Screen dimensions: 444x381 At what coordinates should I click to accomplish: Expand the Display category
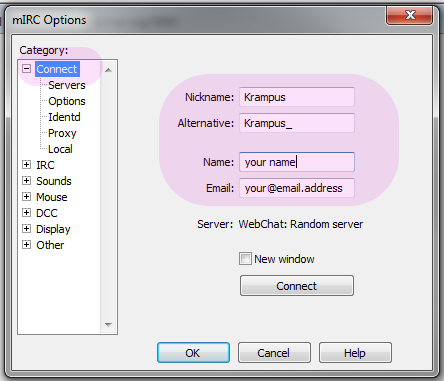26,229
